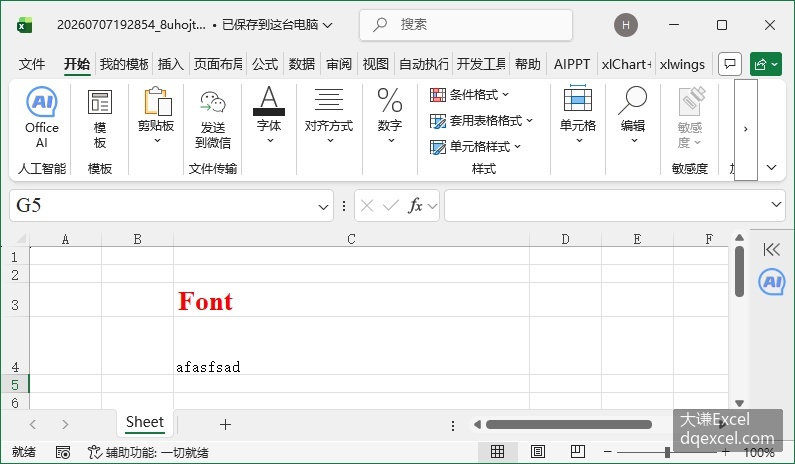Viewport: 795px width, 464px height.
Task: Switch to the xlwings tab
Action: coord(682,64)
